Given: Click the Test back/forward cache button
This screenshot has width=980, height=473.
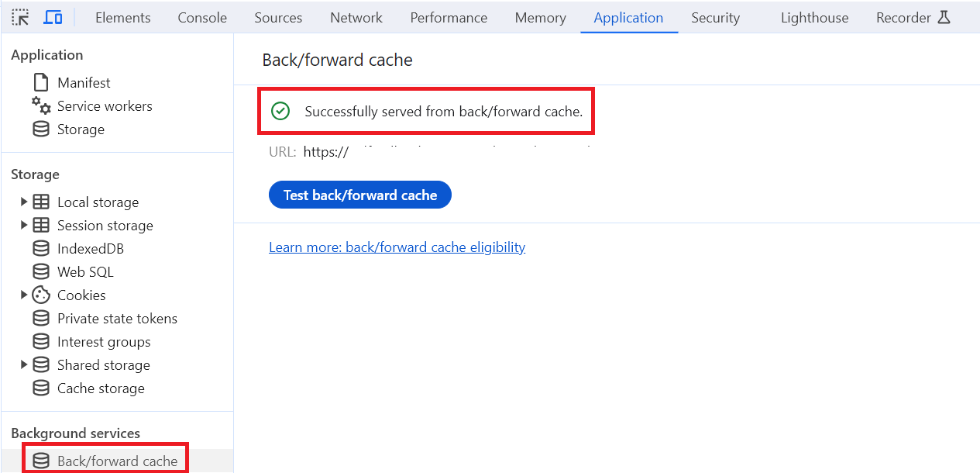Looking at the screenshot, I should coord(360,195).
